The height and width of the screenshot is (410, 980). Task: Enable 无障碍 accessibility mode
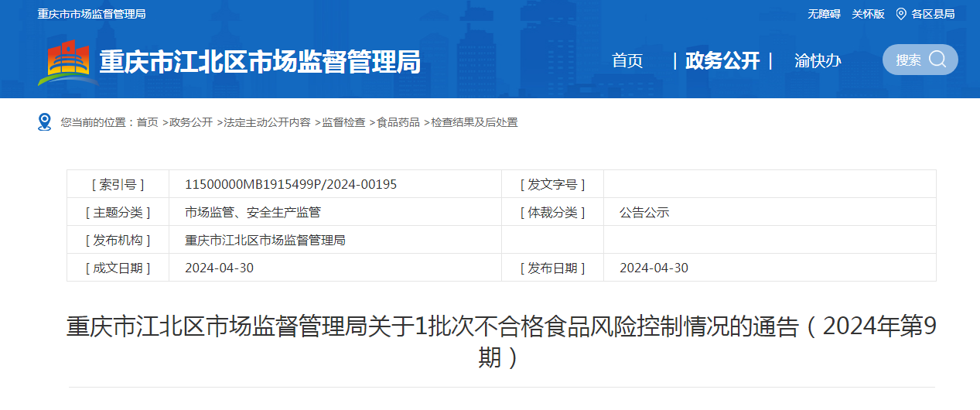[824, 14]
